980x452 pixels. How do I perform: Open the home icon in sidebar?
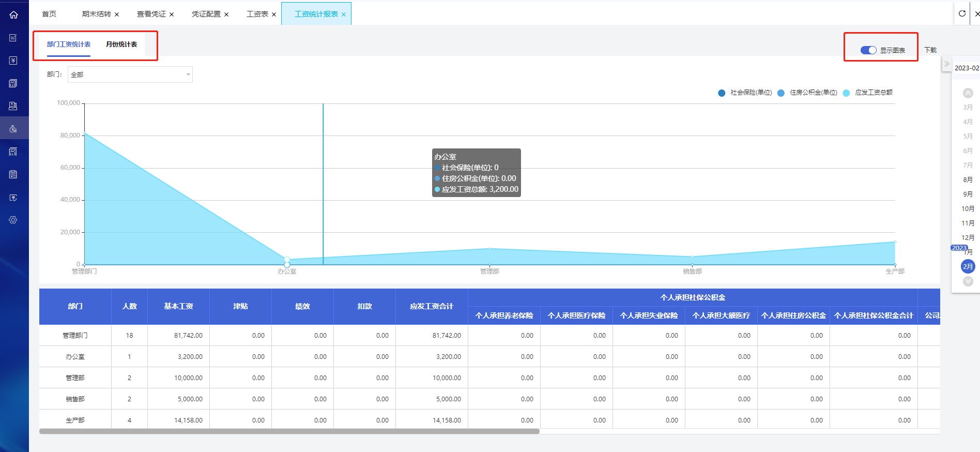14,14
